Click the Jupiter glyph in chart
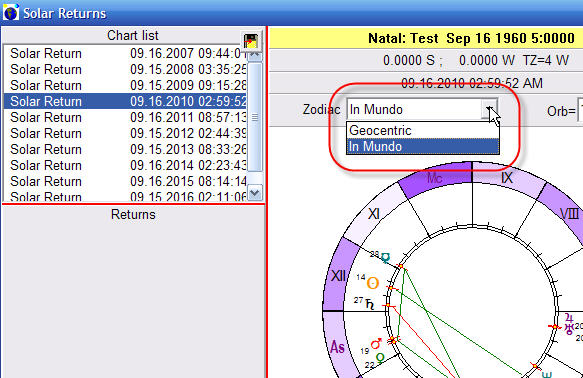The width and height of the screenshot is (583, 378). pos(569,319)
